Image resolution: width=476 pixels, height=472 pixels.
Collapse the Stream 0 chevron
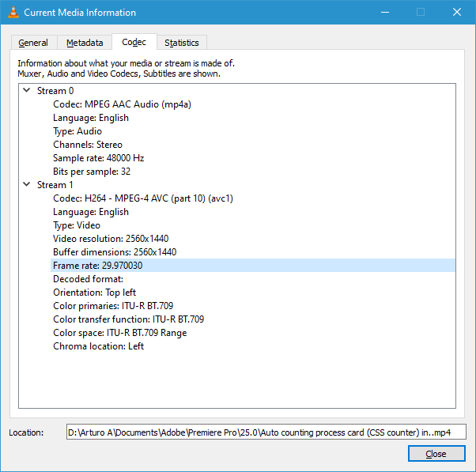tap(27, 90)
